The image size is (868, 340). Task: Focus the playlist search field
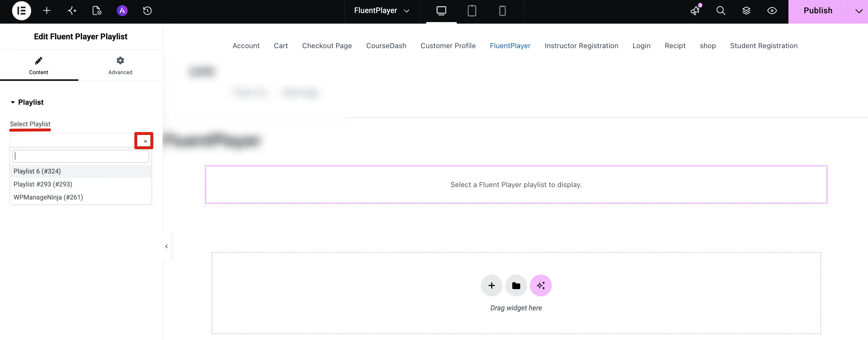coord(81,156)
